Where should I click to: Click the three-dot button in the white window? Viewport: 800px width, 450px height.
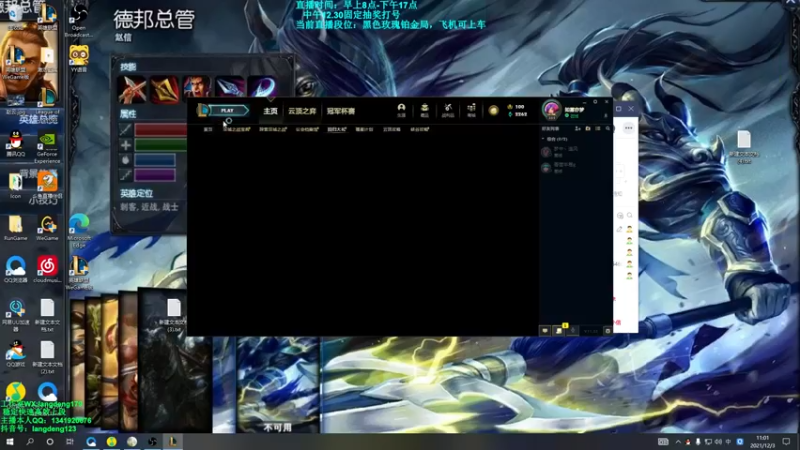[x=629, y=128]
